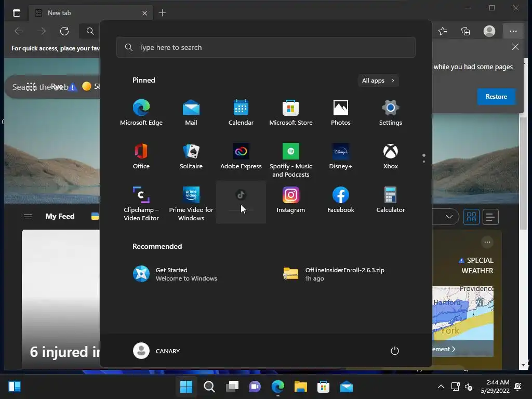Viewport: 532px width, 399px height.
Task: Open Edge Settings and more menu
Action: tap(513, 31)
